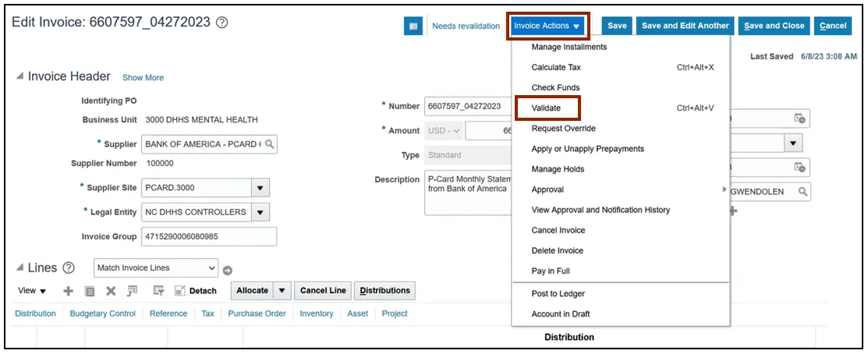868x354 pixels.
Task: Collapse the Lines section
Action: tap(19, 268)
